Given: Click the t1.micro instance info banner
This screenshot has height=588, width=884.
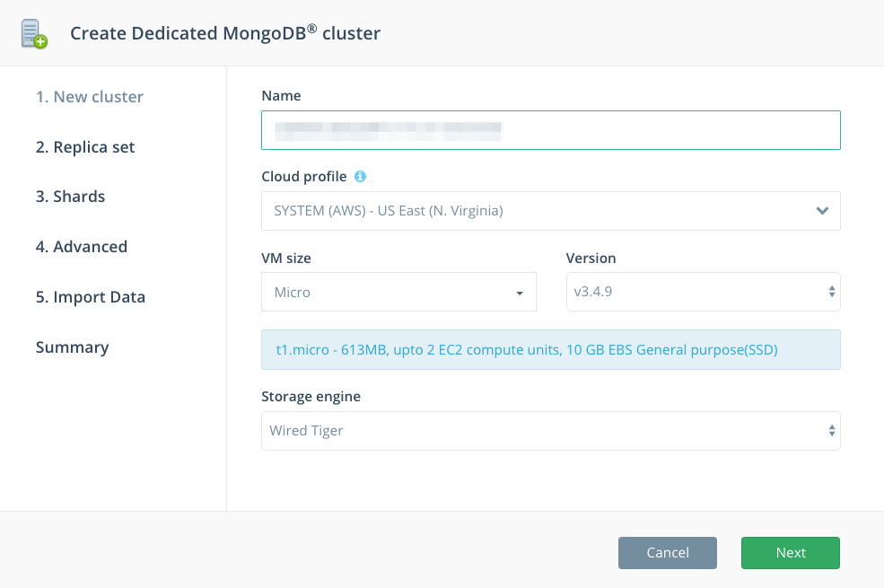Looking at the screenshot, I should (x=551, y=349).
